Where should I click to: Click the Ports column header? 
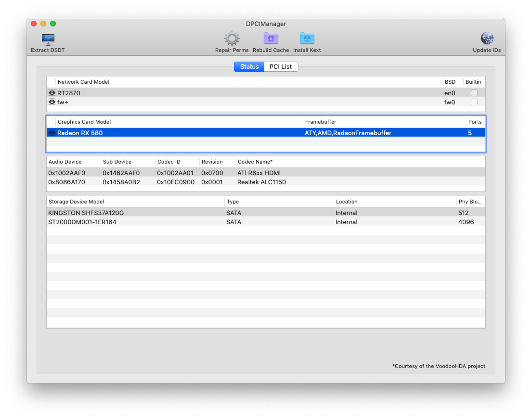click(475, 122)
